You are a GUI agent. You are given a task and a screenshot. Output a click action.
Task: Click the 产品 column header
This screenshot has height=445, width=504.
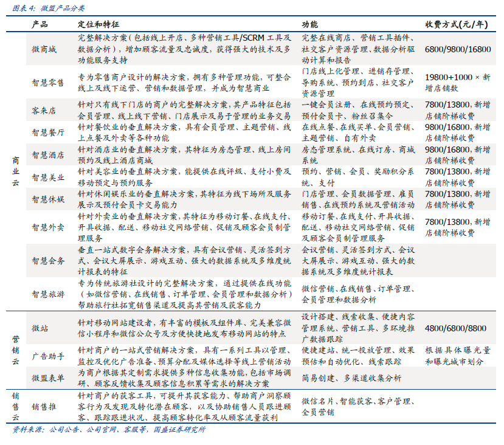coord(40,24)
